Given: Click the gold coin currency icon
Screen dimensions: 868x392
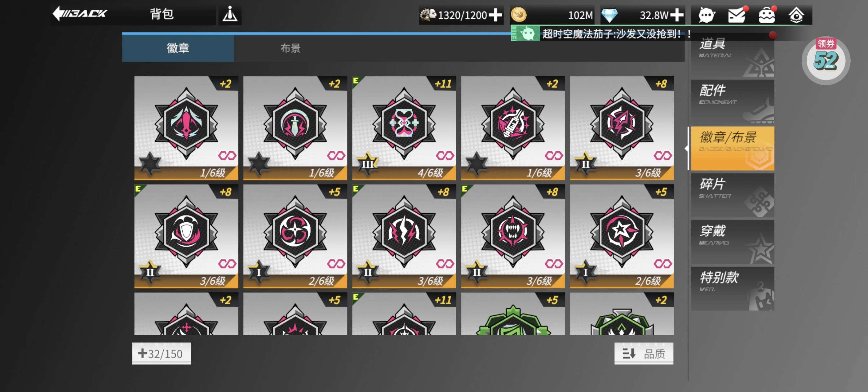Looking at the screenshot, I should 519,15.
